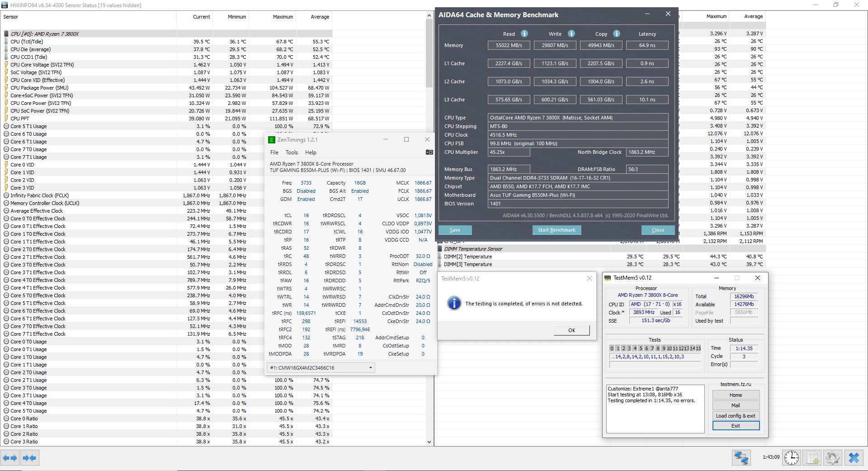868x471 pixels.
Task: Click Save in AIDA64 benchmark window
Action: pos(455,230)
